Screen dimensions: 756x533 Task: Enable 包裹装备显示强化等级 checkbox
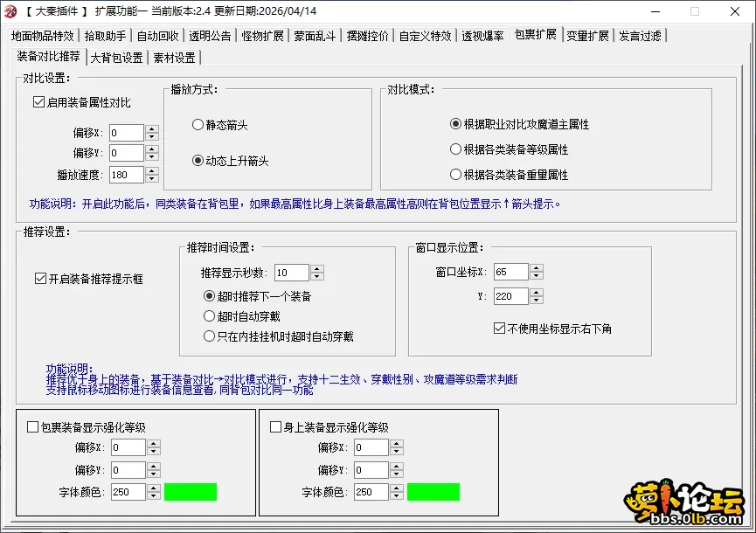(x=87, y=427)
